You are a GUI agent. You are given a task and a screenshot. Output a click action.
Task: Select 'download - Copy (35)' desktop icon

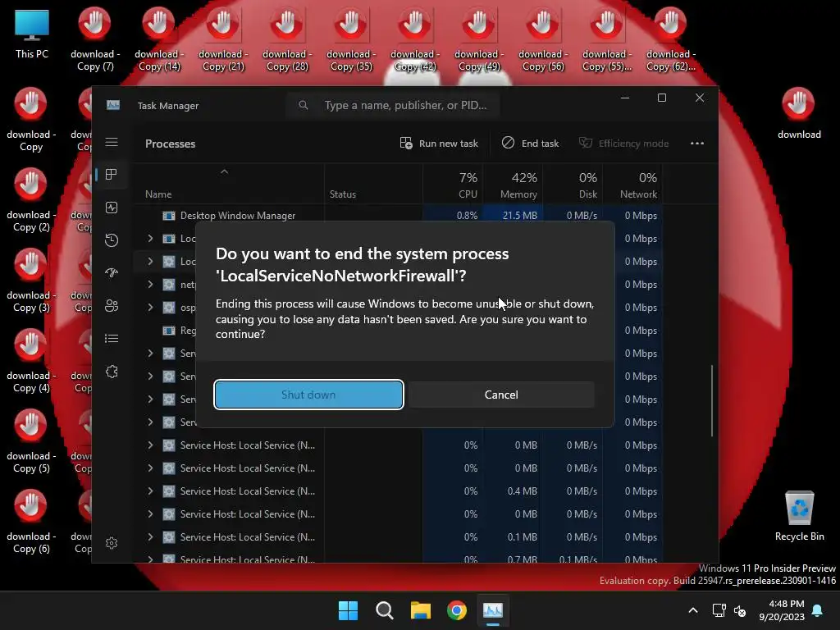click(x=351, y=39)
